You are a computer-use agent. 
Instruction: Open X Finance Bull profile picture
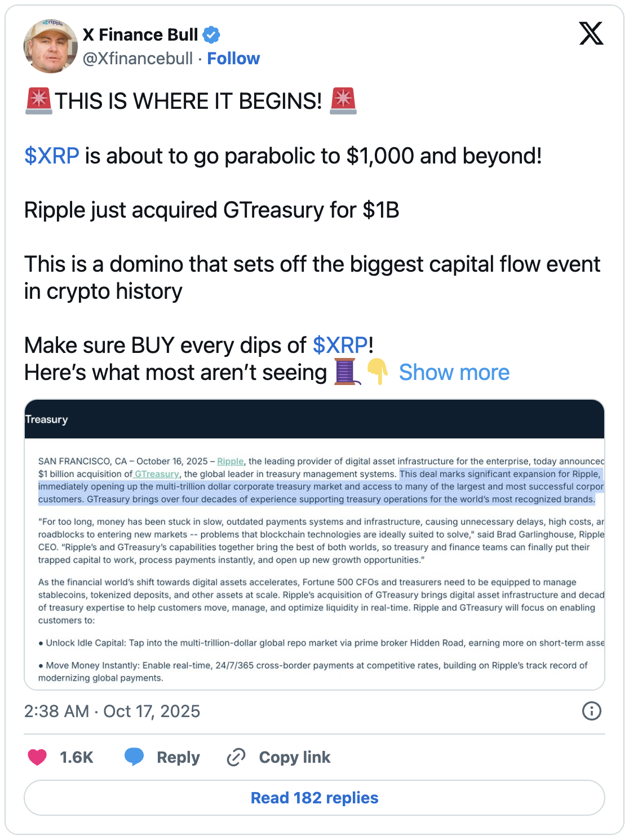[x=51, y=46]
